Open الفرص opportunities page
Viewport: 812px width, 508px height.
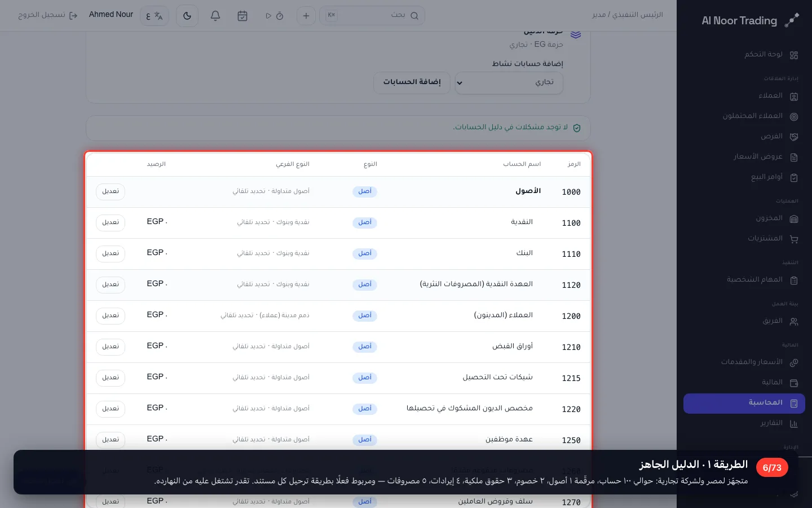click(x=744, y=137)
